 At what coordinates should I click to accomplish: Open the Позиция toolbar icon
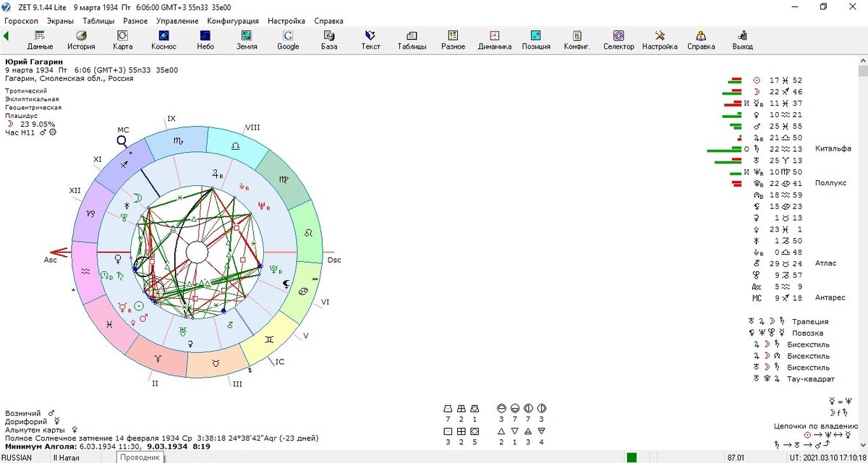click(x=536, y=40)
